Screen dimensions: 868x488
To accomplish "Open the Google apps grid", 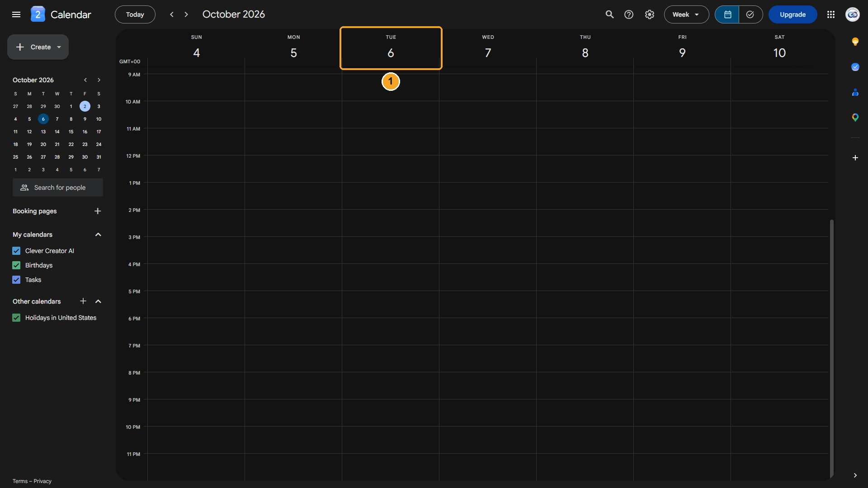I will point(831,14).
